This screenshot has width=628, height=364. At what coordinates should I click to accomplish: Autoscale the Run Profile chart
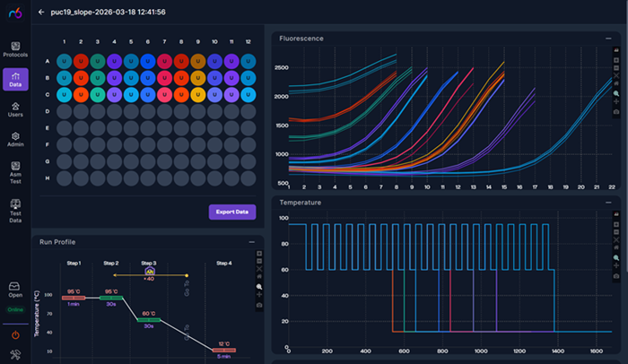tap(259, 269)
